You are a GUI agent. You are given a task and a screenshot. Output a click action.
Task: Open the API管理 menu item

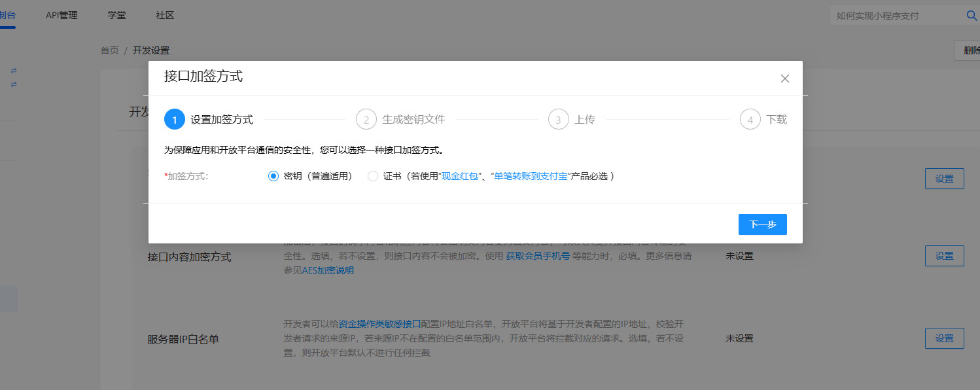pyautogui.click(x=61, y=15)
